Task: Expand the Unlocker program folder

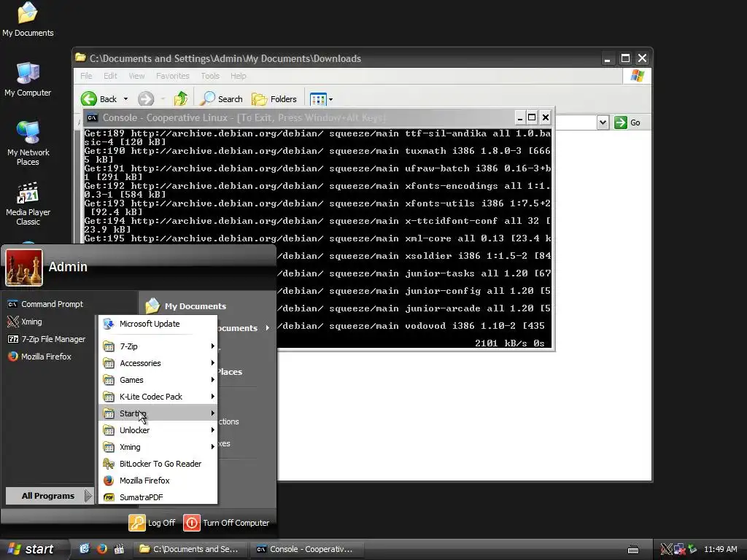Action: coord(158,430)
